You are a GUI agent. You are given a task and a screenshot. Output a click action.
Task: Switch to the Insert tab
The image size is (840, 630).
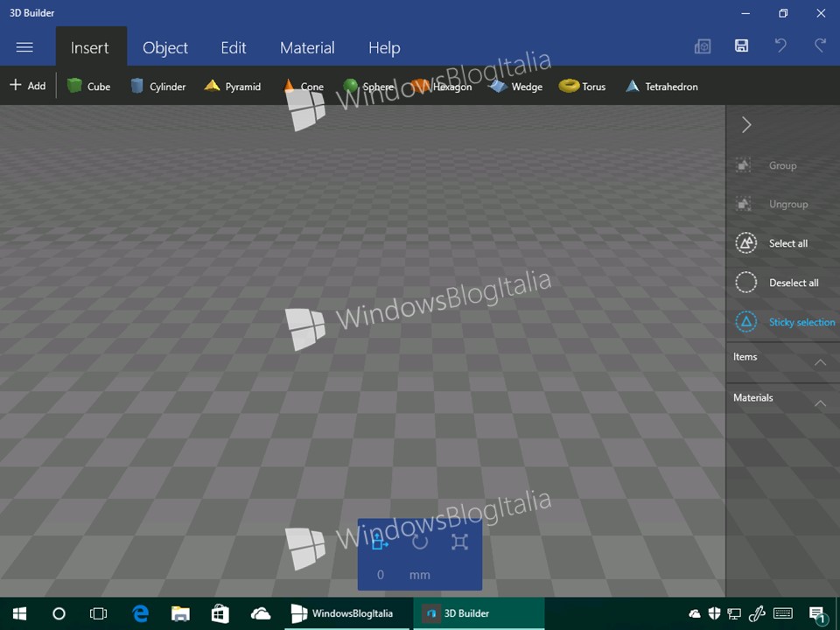point(90,47)
